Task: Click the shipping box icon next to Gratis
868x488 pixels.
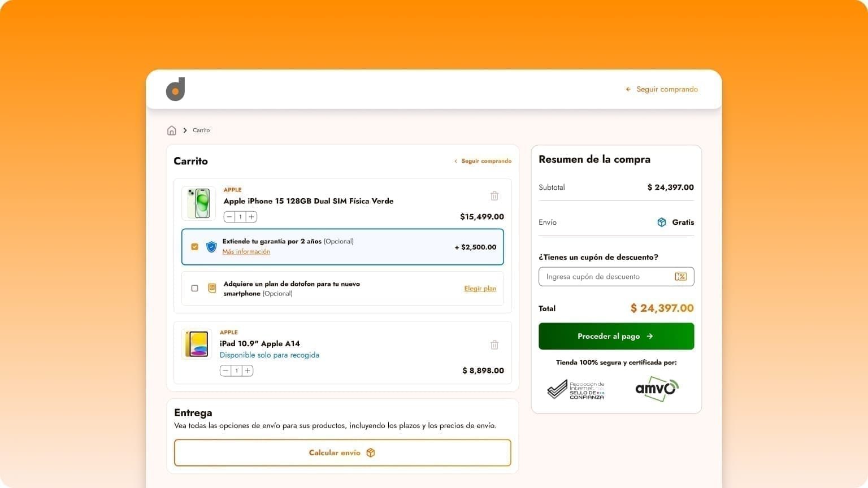Action: click(662, 223)
